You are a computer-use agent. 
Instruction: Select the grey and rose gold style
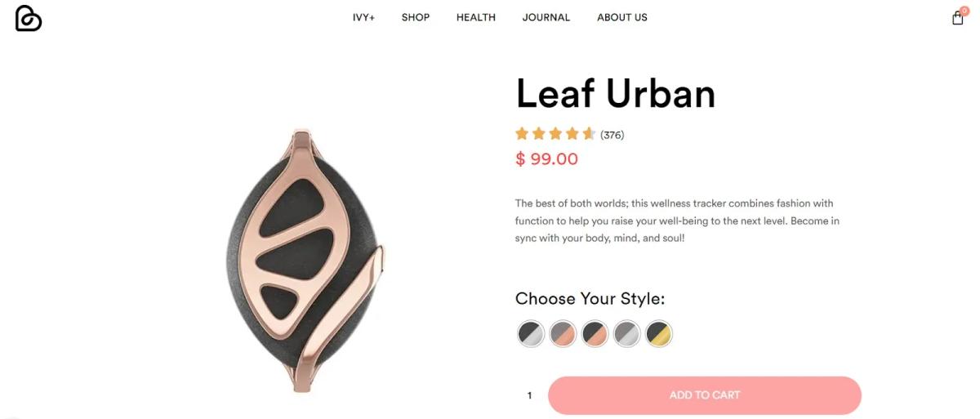[x=563, y=333]
